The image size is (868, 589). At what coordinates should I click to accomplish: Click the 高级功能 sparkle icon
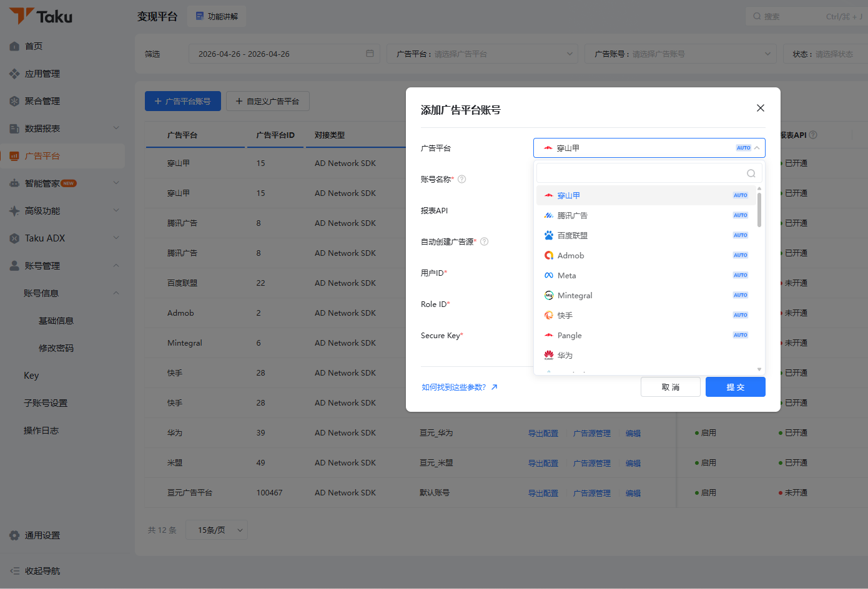[x=14, y=211]
